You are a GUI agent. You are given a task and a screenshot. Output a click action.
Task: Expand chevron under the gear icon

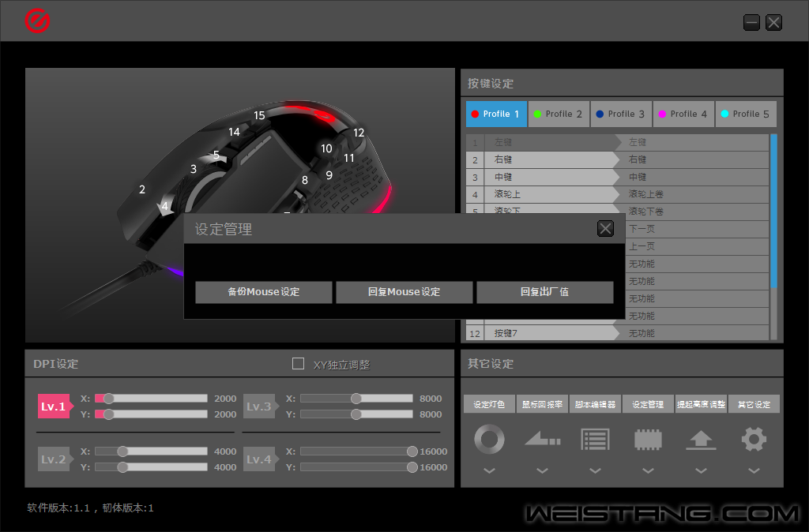[754, 470]
